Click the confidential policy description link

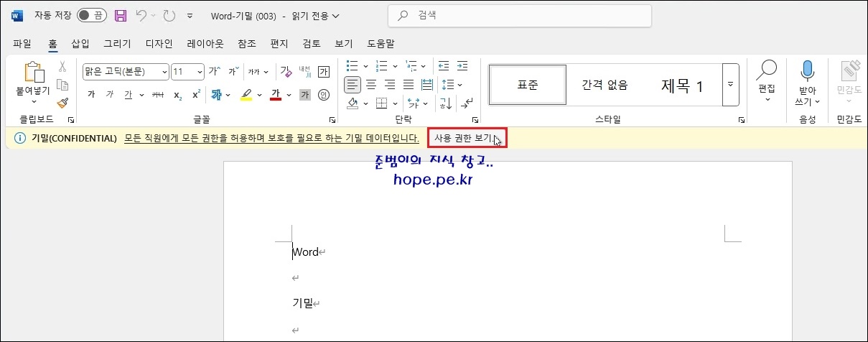pos(271,138)
